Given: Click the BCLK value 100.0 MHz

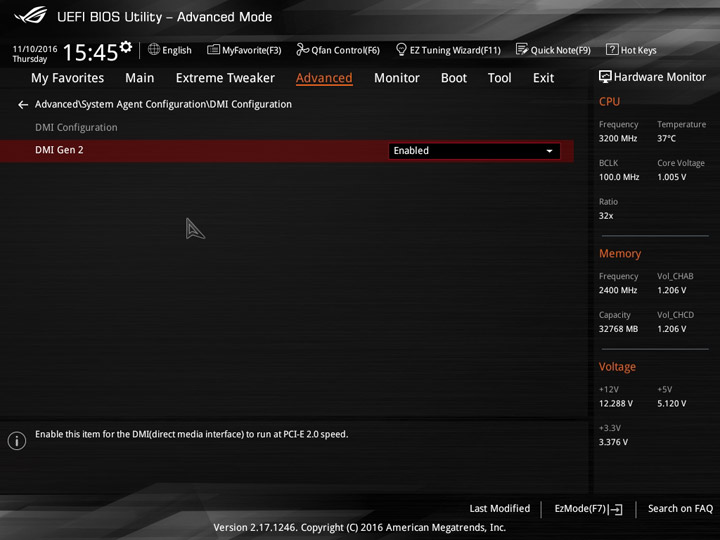Looking at the screenshot, I should click(619, 177).
